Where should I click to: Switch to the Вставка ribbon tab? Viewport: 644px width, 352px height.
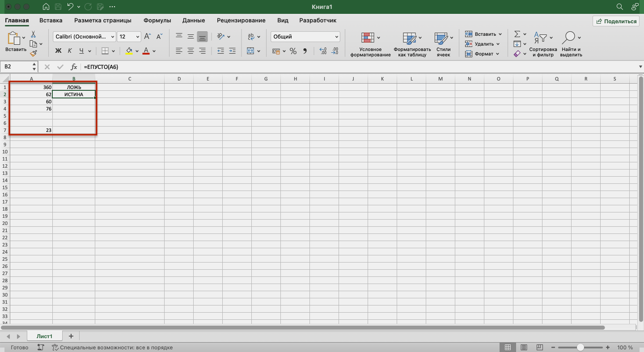[51, 20]
